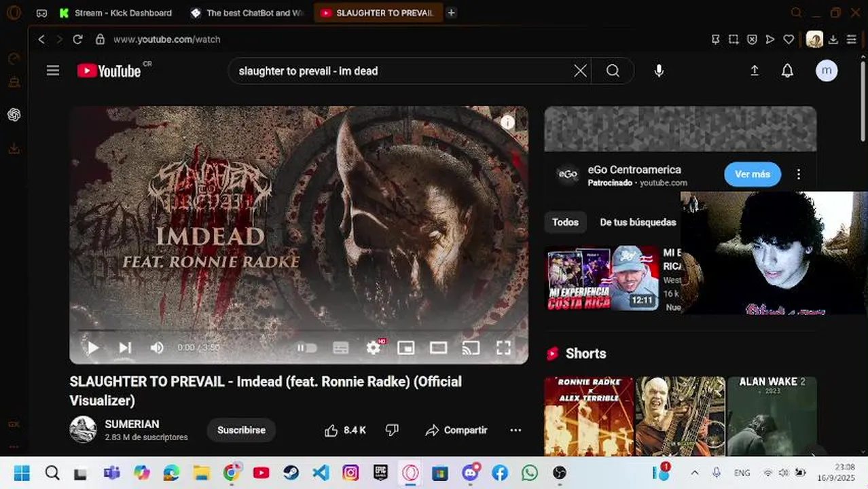Select the SLAUGHTER TO PREVAIL browser tab
Viewport: 868px width, 489px height.
click(x=378, y=13)
